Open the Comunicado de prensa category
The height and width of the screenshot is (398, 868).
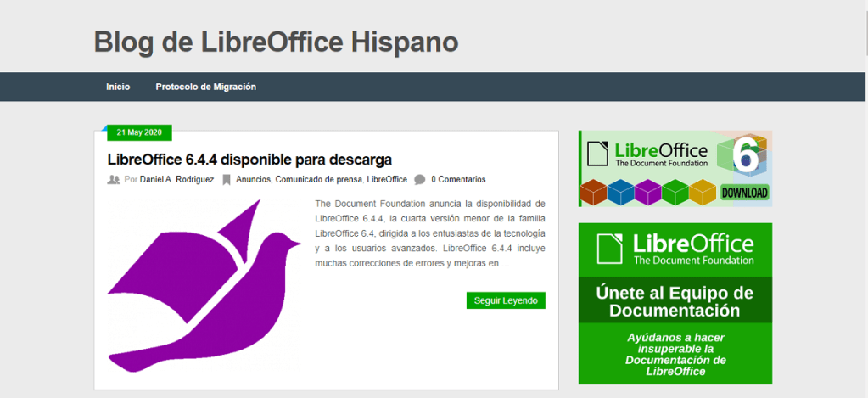pyautogui.click(x=319, y=179)
